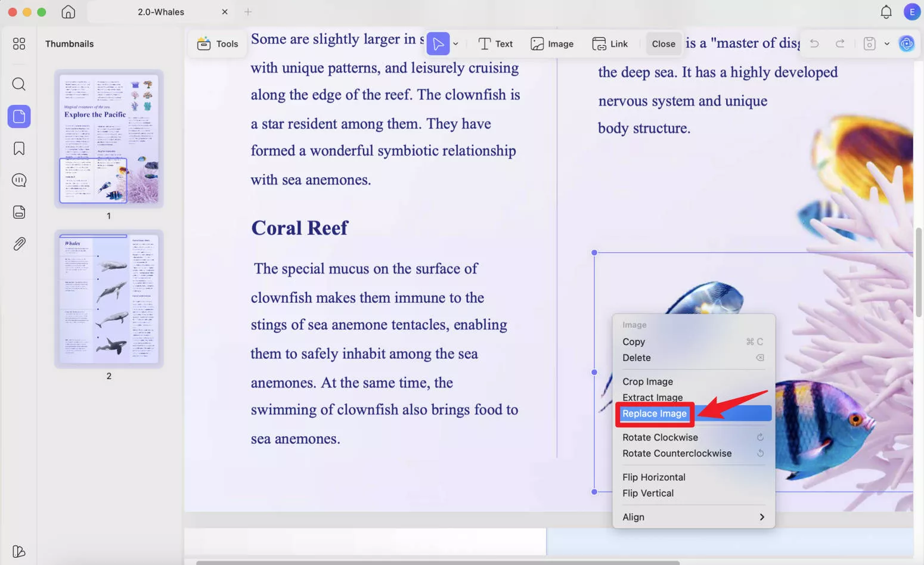924x565 pixels.
Task: Select the Image editing tool
Action: coord(552,44)
